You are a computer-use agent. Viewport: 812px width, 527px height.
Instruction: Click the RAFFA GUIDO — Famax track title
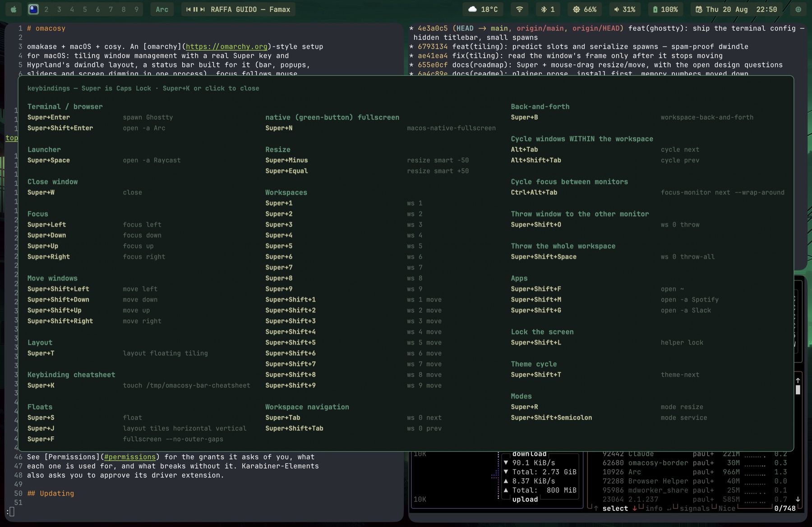click(x=250, y=9)
